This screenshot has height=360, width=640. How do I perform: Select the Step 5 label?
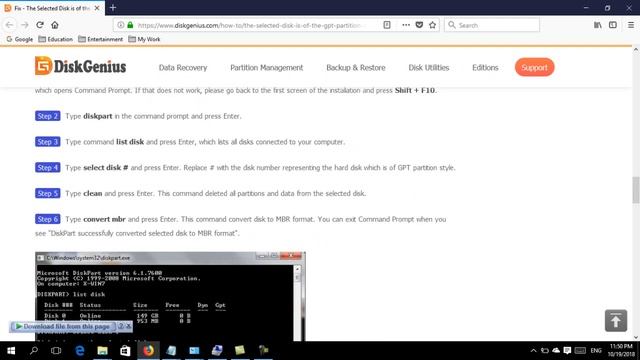pyautogui.click(x=48, y=193)
